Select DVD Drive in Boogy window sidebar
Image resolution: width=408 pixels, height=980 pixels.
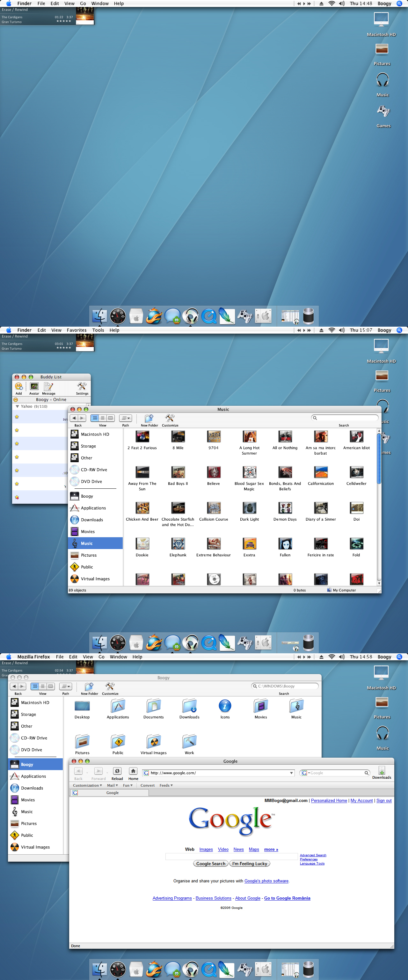tap(35, 750)
